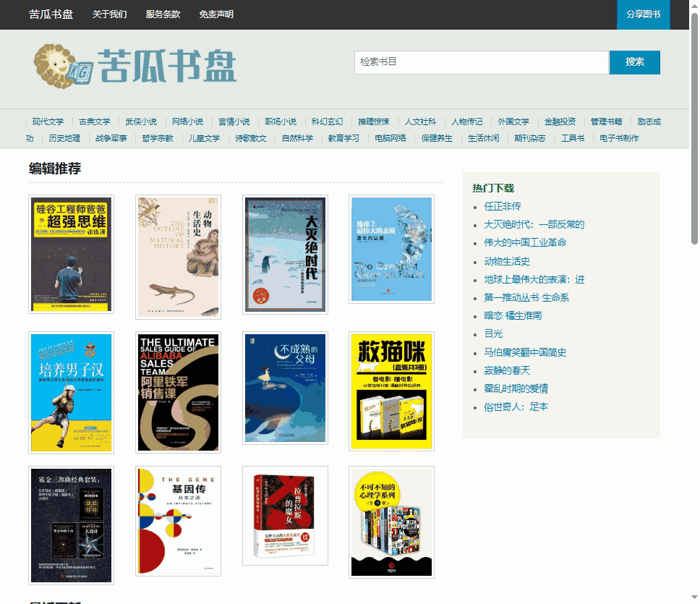Open the 超强思维 book cover

tap(71, 254)
